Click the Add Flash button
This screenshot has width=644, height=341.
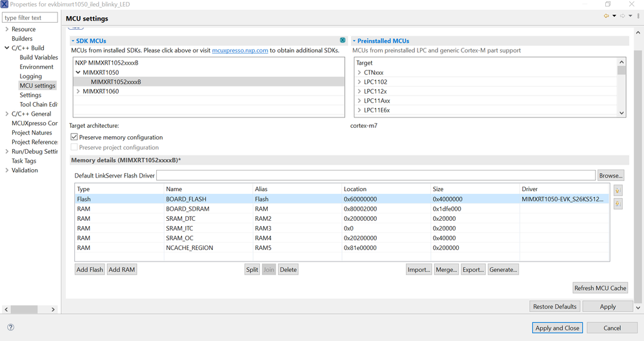90,269
